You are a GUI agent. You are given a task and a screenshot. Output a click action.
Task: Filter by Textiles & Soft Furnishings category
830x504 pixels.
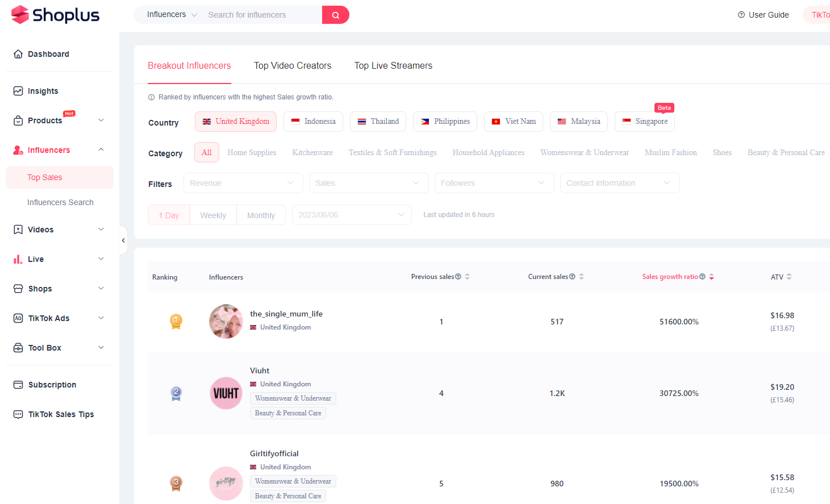pos(393,153)
